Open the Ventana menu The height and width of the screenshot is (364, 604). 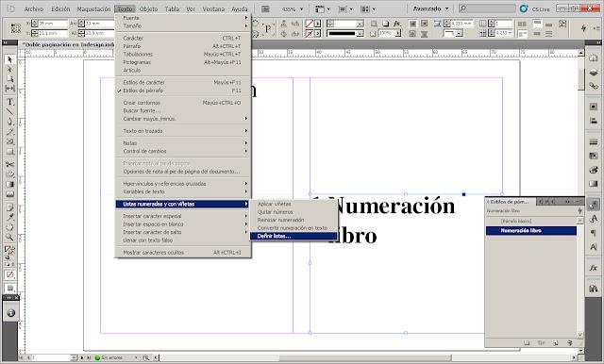pos(213,8)
